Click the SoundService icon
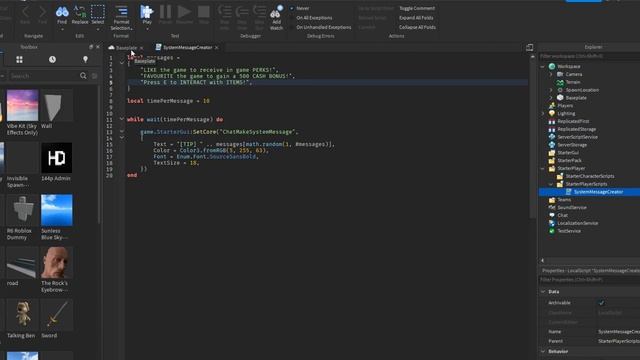640x360 pixels. (x=552, y=207)
